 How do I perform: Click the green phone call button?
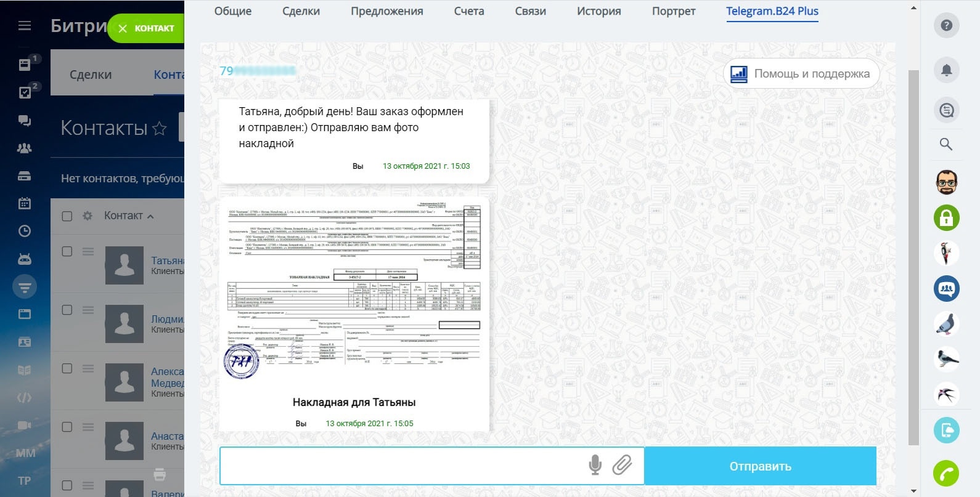click(947, 473)
